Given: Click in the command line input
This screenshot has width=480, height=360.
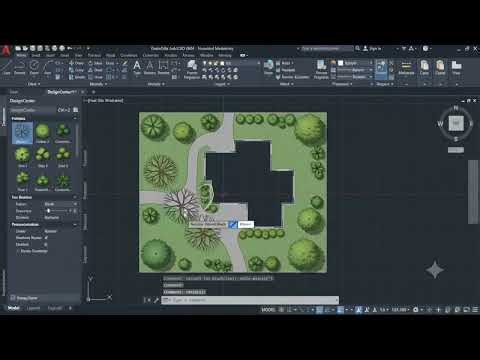Looking at the screenshot, I should click(250, 300).
